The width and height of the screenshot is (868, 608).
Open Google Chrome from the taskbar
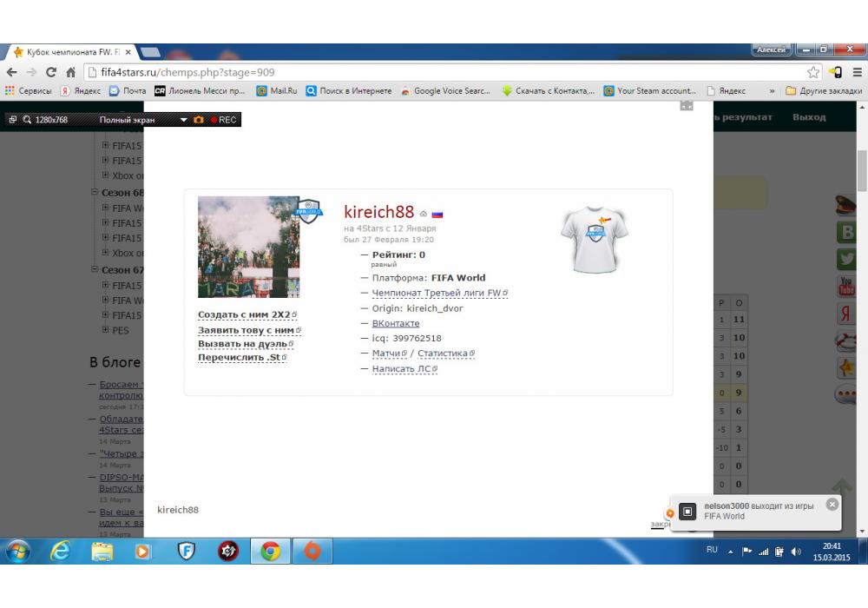(270, 551)
